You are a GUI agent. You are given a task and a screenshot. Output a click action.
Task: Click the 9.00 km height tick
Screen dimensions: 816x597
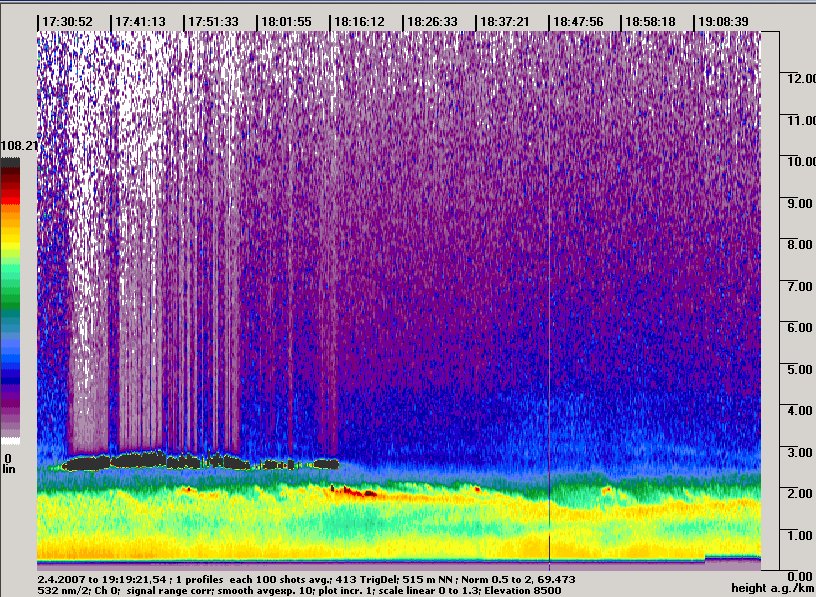(800, 203)
